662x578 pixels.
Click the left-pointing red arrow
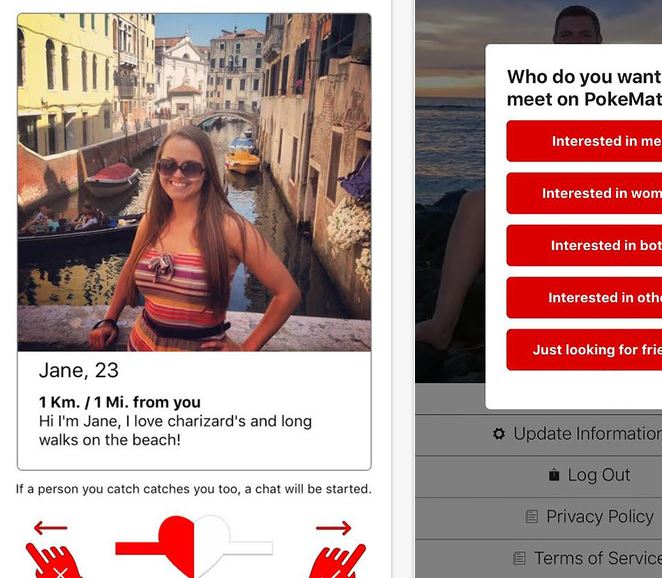pyautogui.click(x=51, y=527)
